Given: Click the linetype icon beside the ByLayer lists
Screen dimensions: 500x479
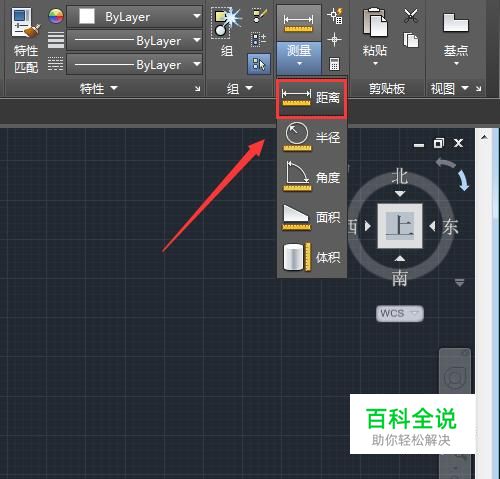Looking at the screenshot, I should [x=56, y=64].
